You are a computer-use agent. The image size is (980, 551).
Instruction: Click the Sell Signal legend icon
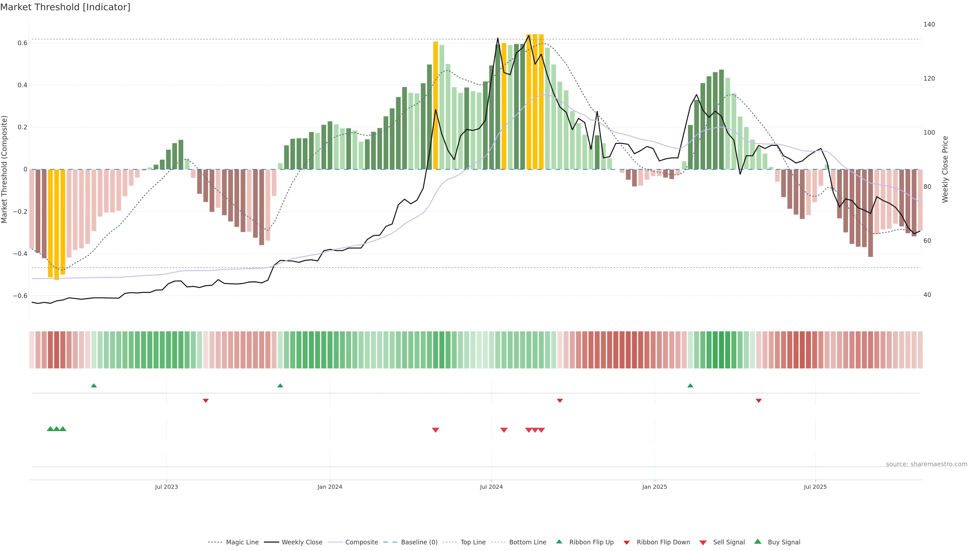point(703,543)
